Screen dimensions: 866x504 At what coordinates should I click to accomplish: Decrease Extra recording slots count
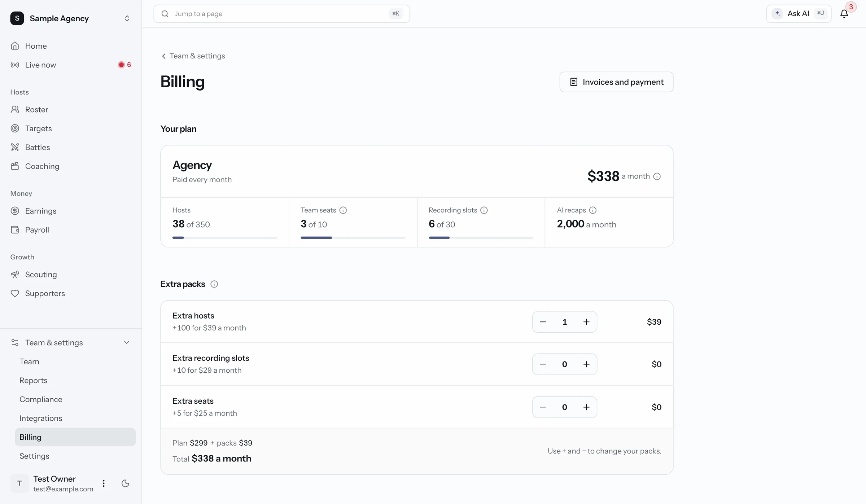click(543, 364)
